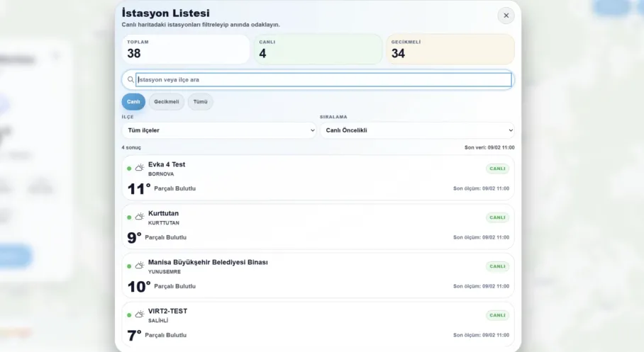Viewport: 644px width, 352px height.
Task: Click the partly cloudy icon beside Kurttutan
Action: click(x=140, y=217)
